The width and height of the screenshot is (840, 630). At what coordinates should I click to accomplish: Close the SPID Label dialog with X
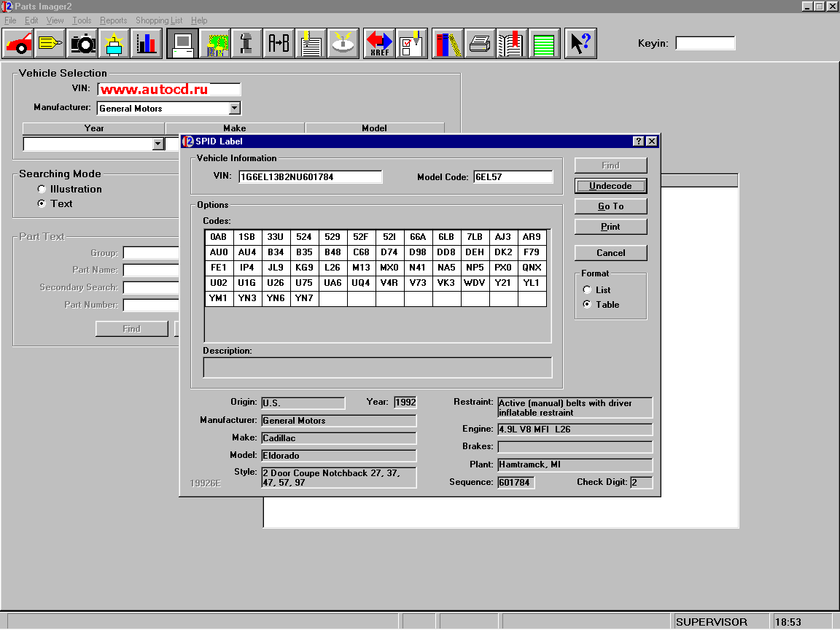(651, 141)
